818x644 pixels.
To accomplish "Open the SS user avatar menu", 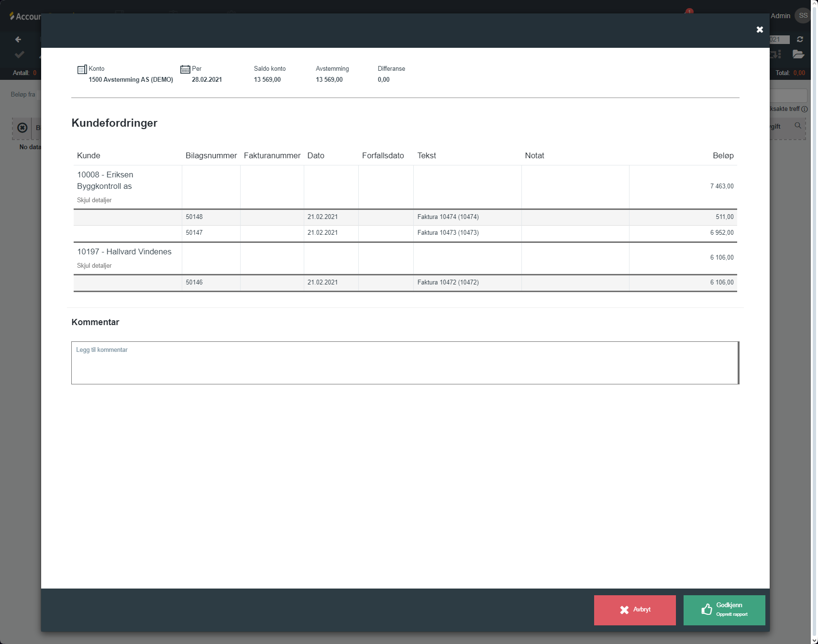I will 803,16.
